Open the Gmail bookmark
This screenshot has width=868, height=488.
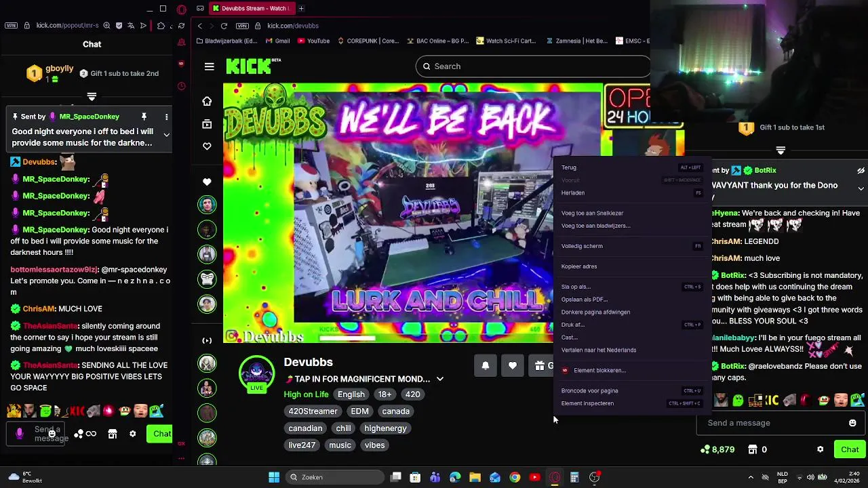click(277, 41)
